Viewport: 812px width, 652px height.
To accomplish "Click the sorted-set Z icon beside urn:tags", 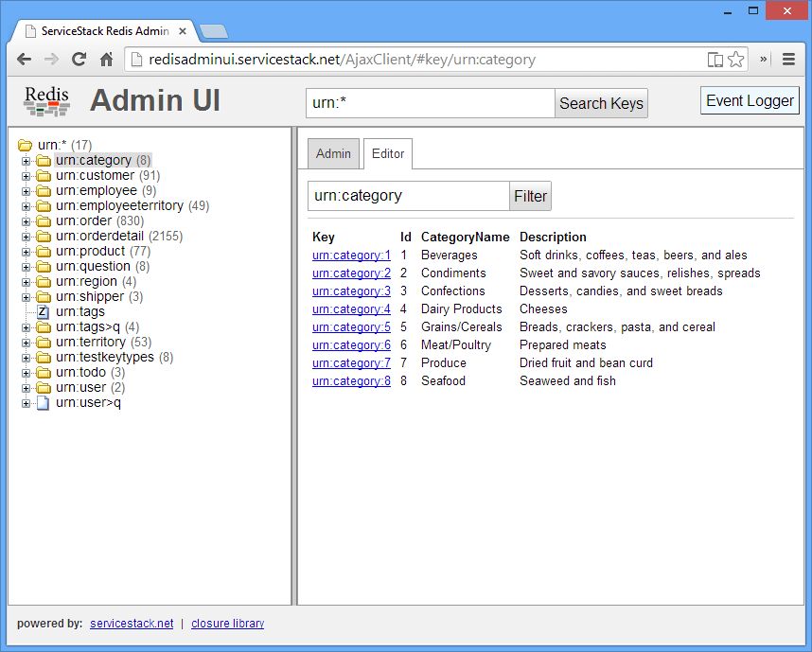I will pos(42,311).
